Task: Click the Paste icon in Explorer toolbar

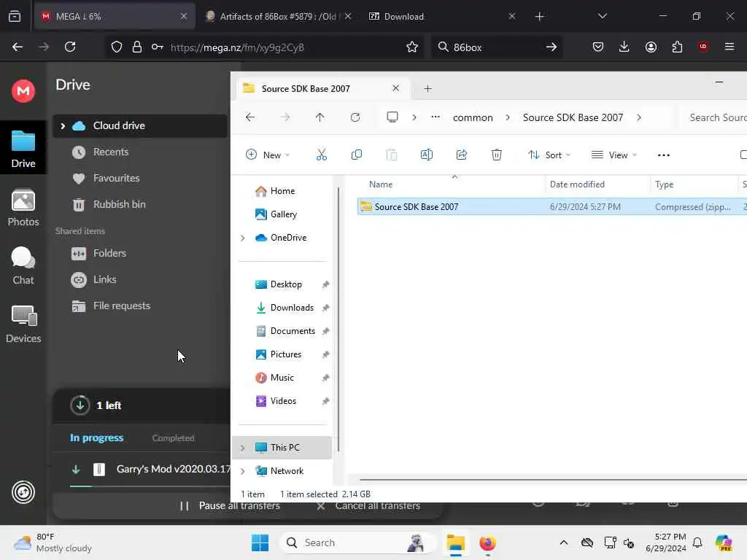Action: 391,155
